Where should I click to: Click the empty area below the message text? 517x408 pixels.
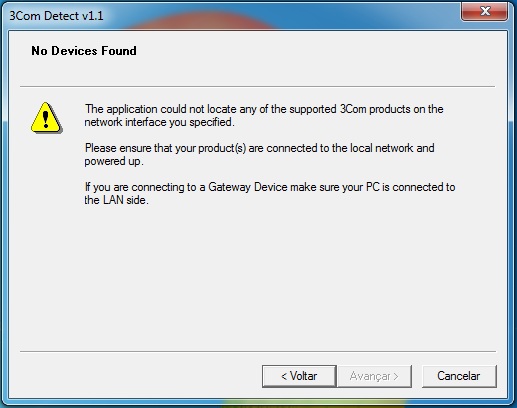coord(257,277)
